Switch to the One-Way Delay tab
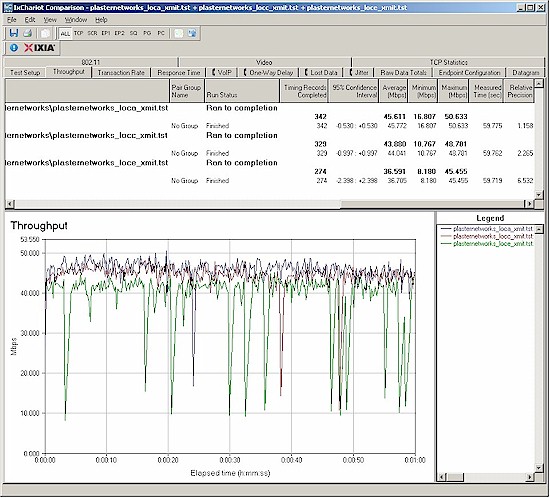The width and height of the screenshot is (550, 498). [268, 73]
